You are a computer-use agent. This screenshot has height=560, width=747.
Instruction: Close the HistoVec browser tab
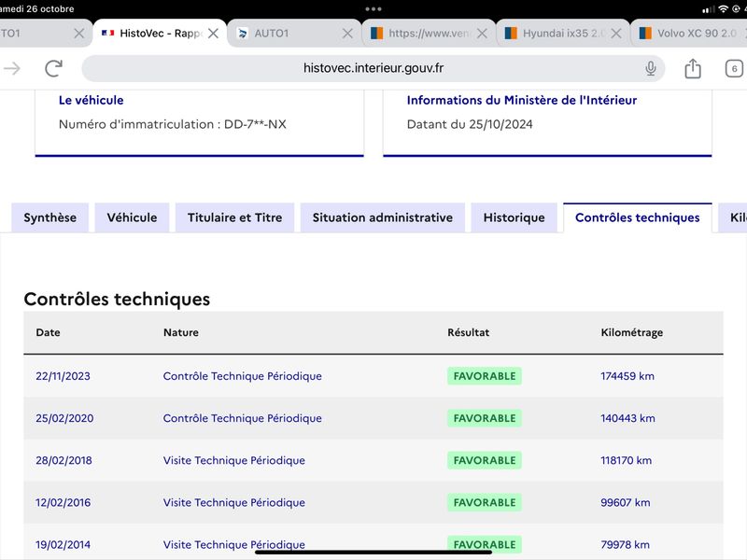(214, 34)
